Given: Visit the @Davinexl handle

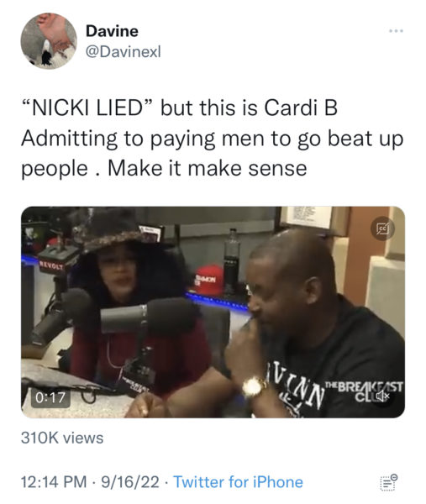Looking at the screenshot, I should click(x=124, y=51).
